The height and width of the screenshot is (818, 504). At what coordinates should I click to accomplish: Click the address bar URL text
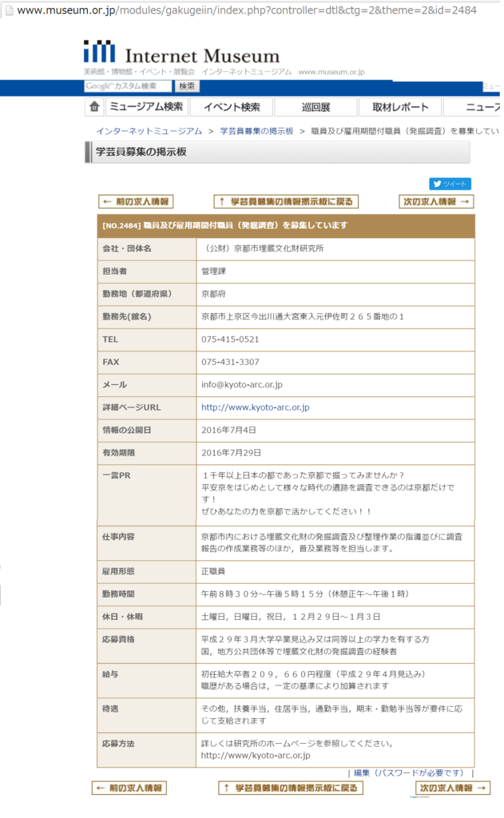coord(247,10)
